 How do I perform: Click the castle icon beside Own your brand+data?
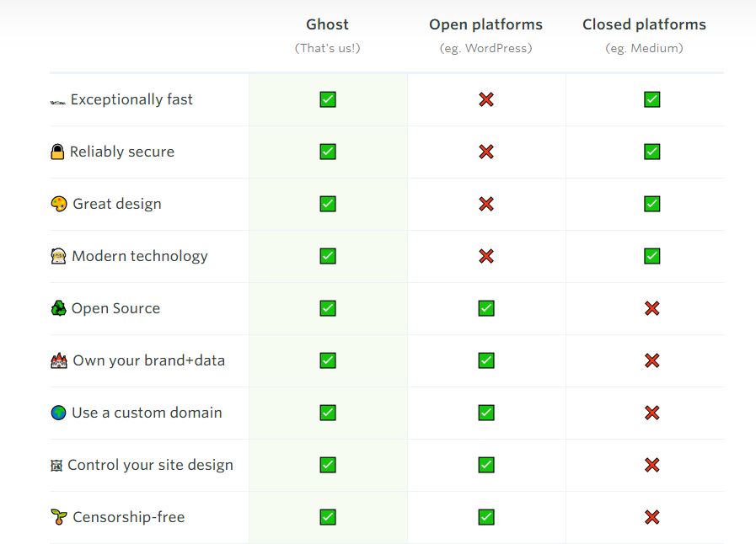pos(59,360)
